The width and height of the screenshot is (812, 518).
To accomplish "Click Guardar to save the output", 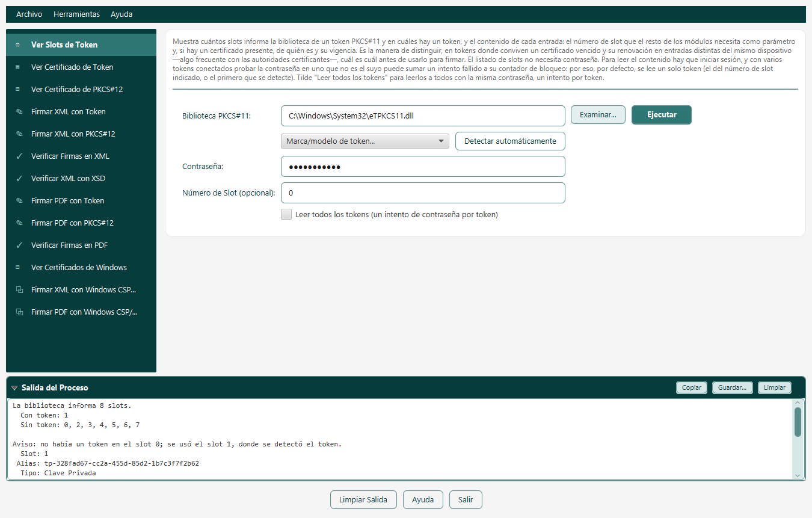I will tap(733, 387).
